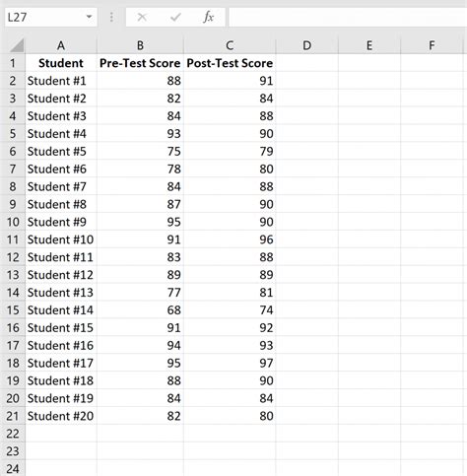Select Student #16's pre-test score 94

(x=140, y=345)
